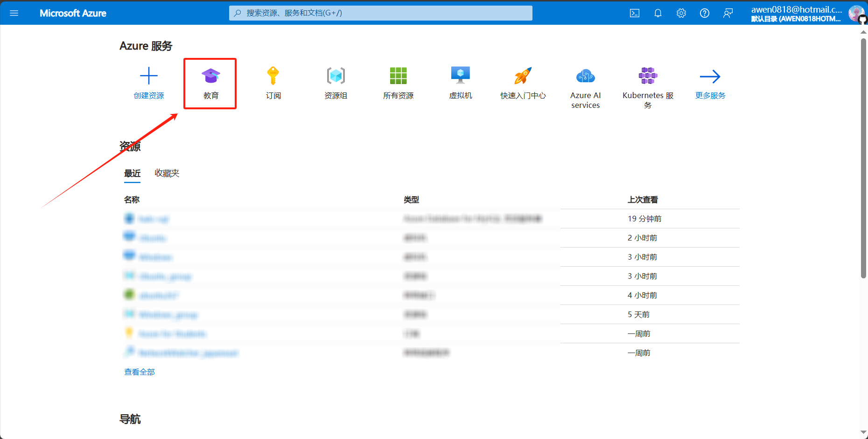The width and height of the screenshot is (868, 439).
Task: Click the page vertical scrollbar thumb
Action: [x=863, y=159]
